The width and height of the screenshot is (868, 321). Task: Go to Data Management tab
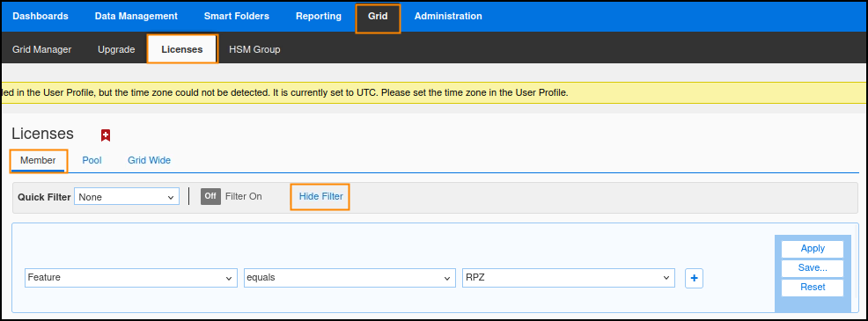click(136, 16)
